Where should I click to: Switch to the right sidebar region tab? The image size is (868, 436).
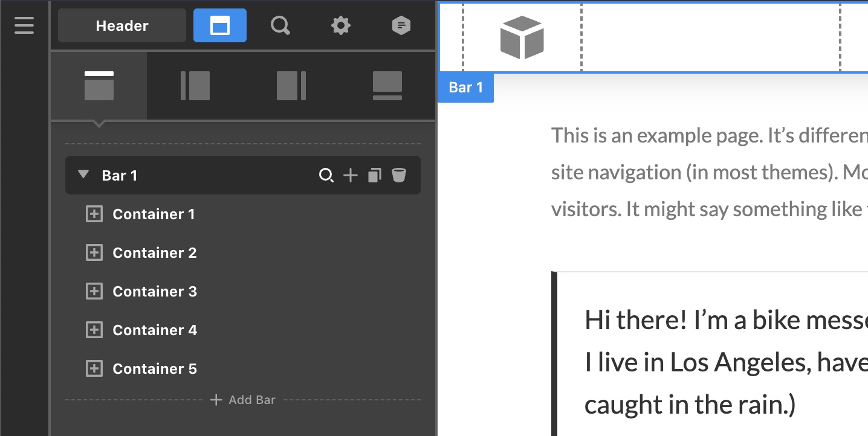tap(291, 86)
